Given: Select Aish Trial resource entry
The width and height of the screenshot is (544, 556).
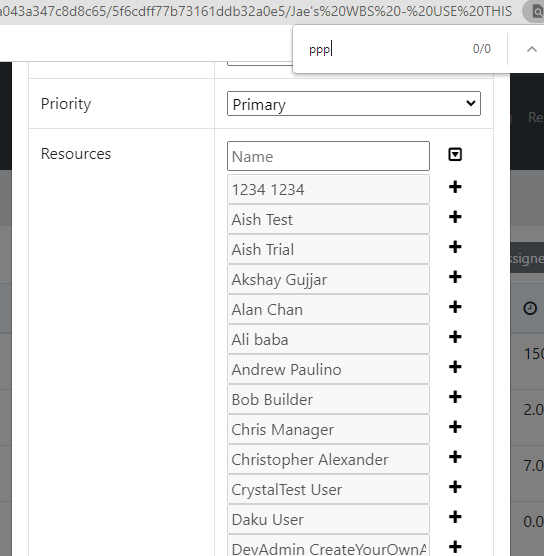Looking at the screenshot, I should click(328, 249).
